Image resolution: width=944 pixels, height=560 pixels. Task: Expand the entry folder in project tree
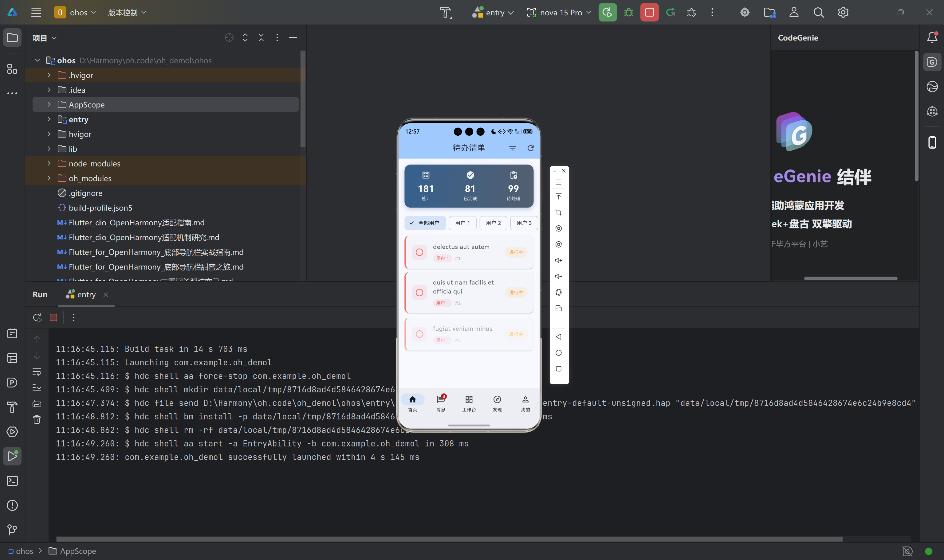[x=49, y=119]
